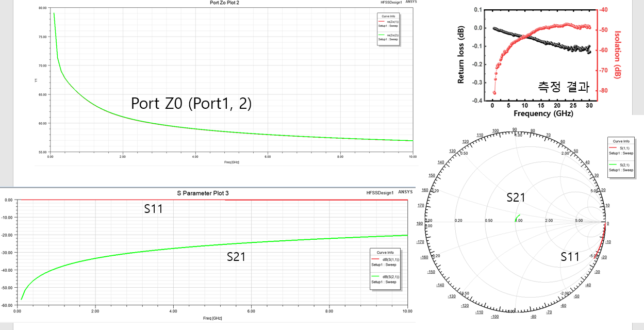Viewport: 644px width, 330px height.
Task: Click the "Port Z0 (Port1, 2)" annotation text
Action: (191, 103)
